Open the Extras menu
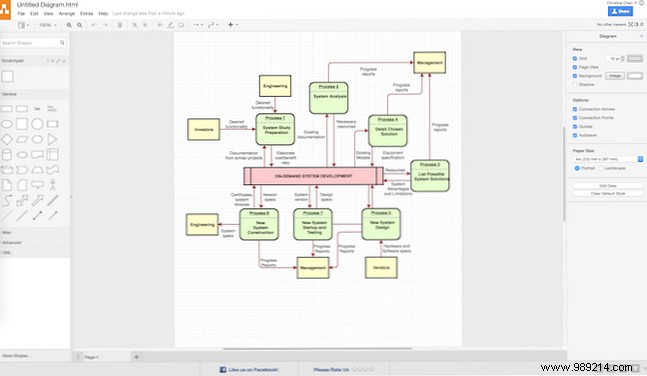This screenshot has height=376, width=647. tap(87, 14)
